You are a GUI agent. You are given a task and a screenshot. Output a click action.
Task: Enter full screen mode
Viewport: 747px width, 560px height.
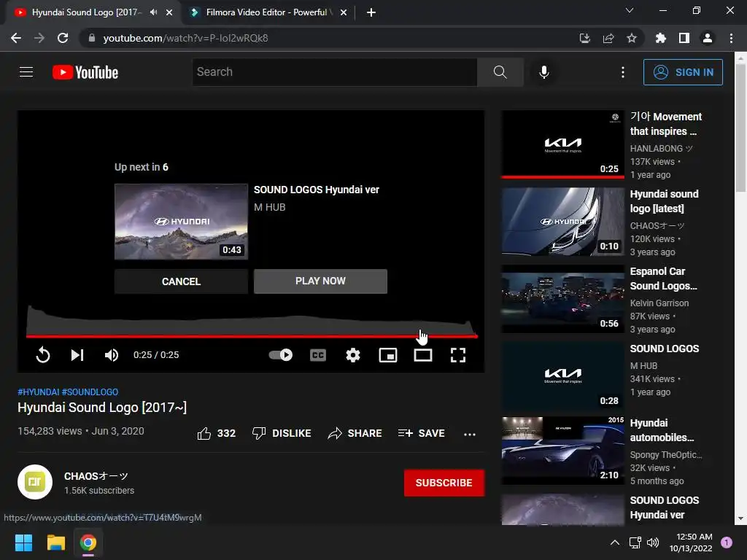[x=458, y=355]
